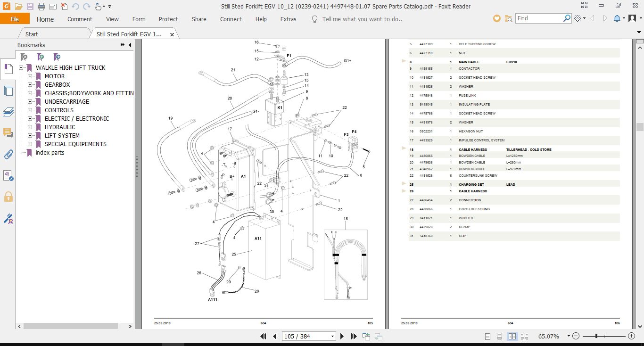Select the ELECTRIC / ELECTRONIC bookmark
644x346 pixels.
[x=77, y=118]
